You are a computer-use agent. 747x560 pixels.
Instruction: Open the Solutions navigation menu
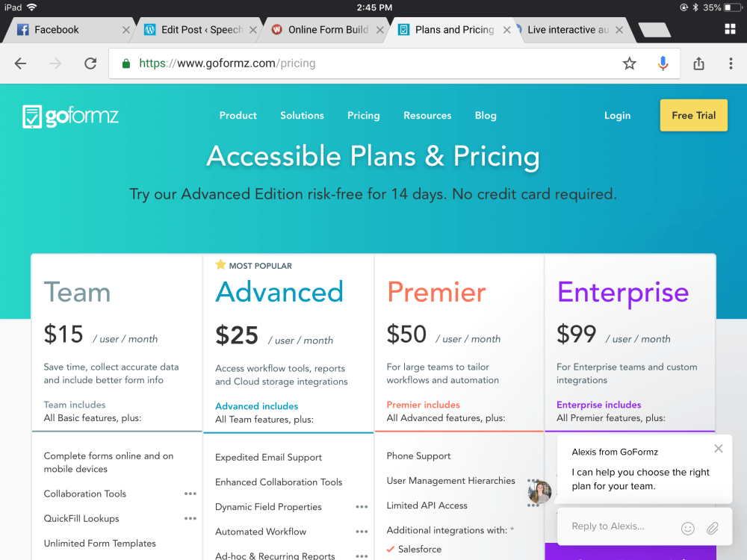(x=302, y=116)
